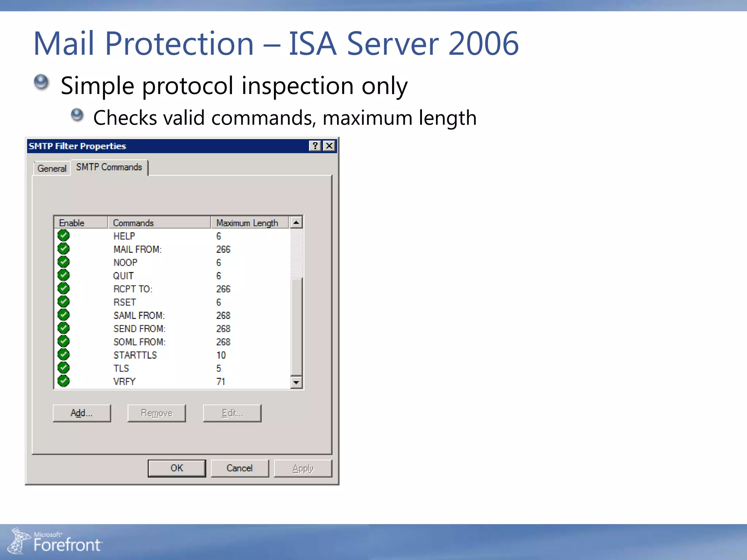The image size is (747, 560).
Task: Sort by the Commands column header
Action: [159, 222]
